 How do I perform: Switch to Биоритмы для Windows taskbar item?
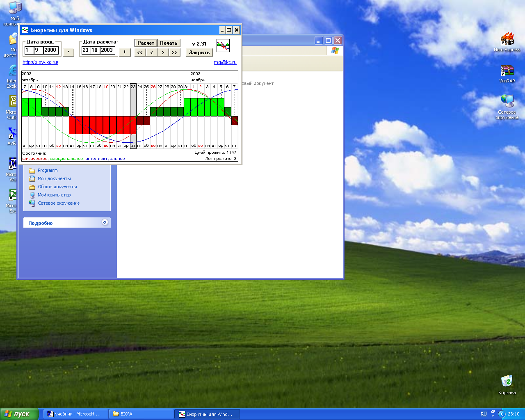pos(207,414)
